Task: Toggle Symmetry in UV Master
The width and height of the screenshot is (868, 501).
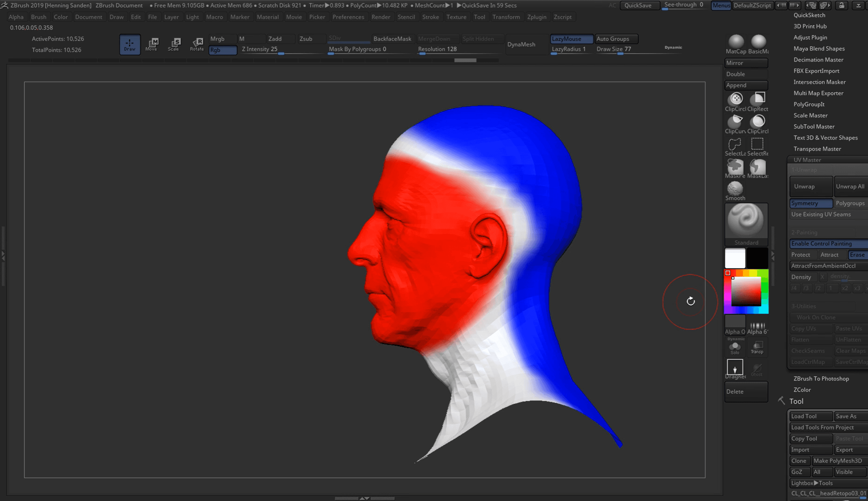Action: coord(811,203)
